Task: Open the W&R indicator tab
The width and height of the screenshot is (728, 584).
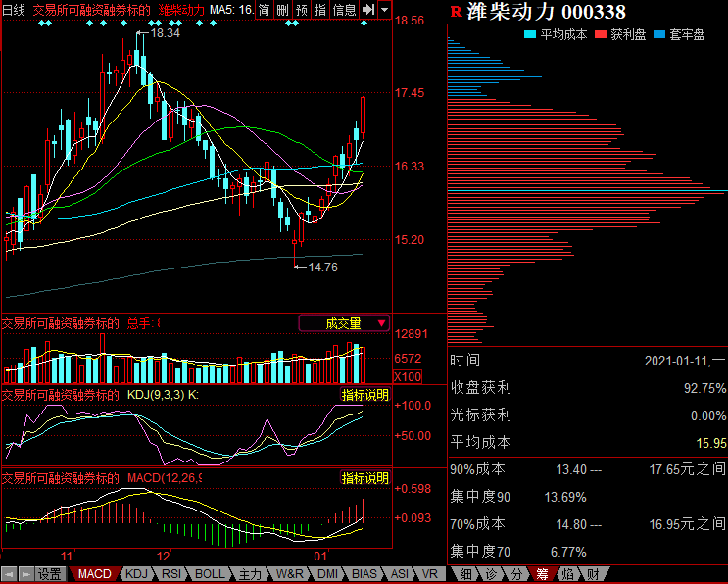Action: point(289,574)
